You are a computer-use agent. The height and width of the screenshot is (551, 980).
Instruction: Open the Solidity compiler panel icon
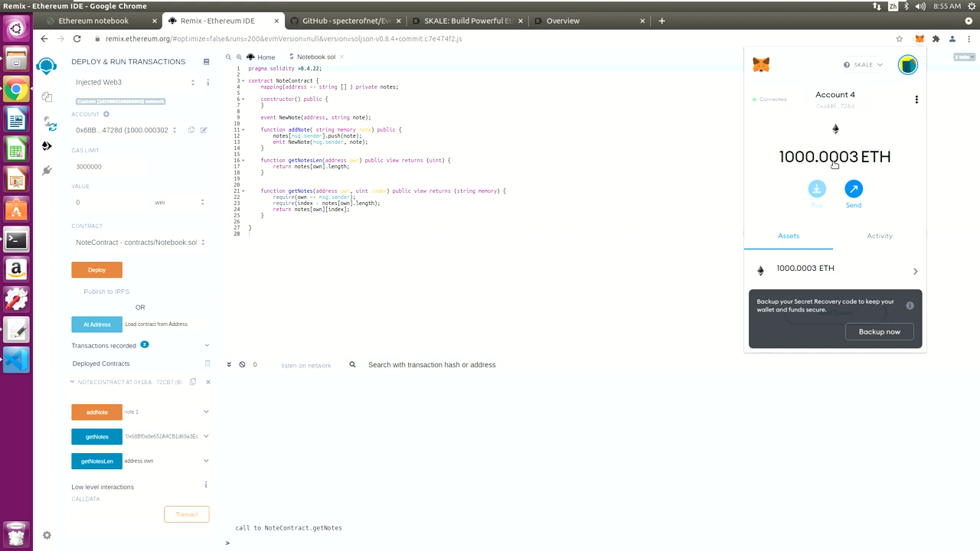[50, 123]
